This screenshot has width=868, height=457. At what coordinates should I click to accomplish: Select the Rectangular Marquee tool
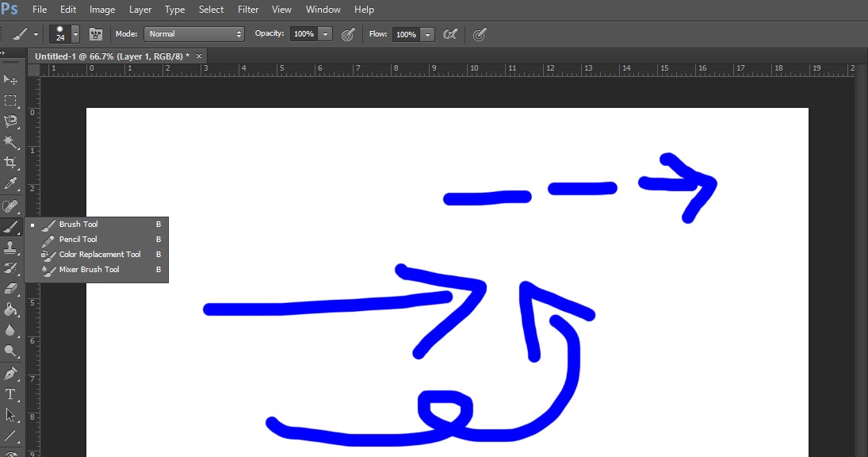[x=10, y=101]
